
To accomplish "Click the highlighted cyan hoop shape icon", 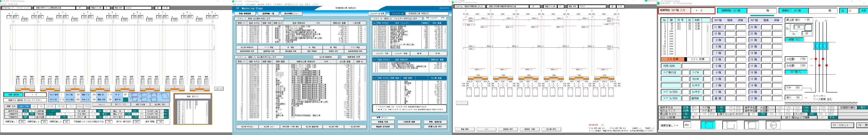I will coord(708,125).
